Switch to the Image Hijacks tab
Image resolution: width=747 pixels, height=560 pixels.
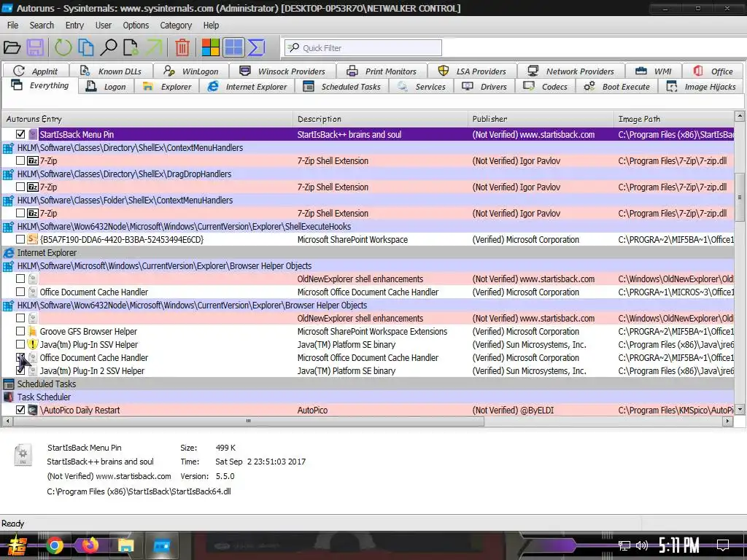click(701, 87)
